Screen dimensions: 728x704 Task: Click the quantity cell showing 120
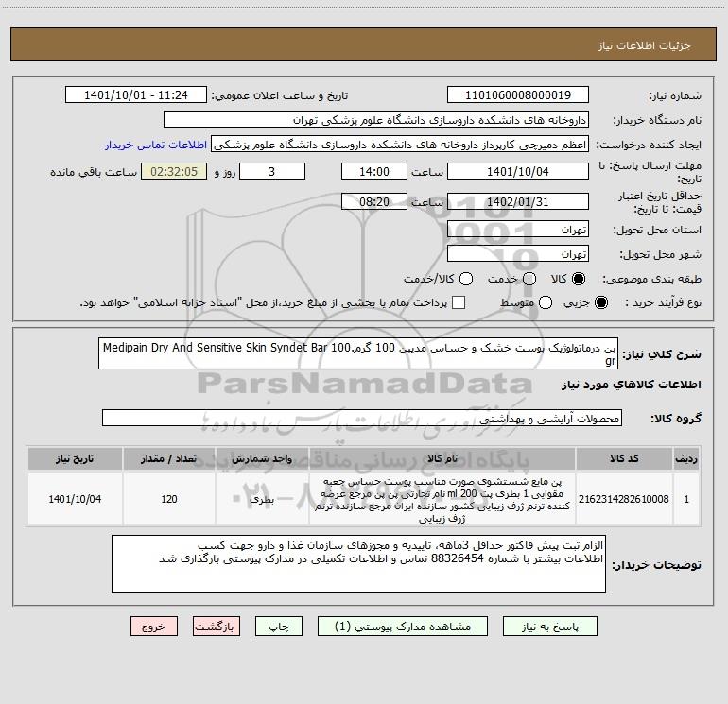pos(169,499)
